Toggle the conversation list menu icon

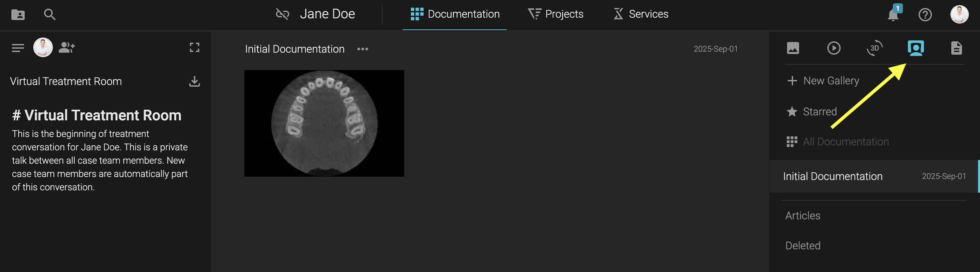[x=18, y=48]
